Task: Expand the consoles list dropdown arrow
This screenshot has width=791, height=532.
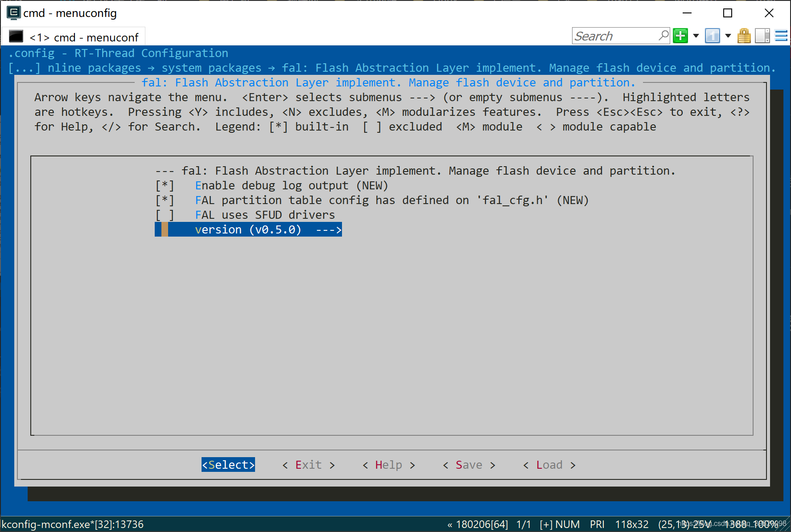Action: coord(728,36)
